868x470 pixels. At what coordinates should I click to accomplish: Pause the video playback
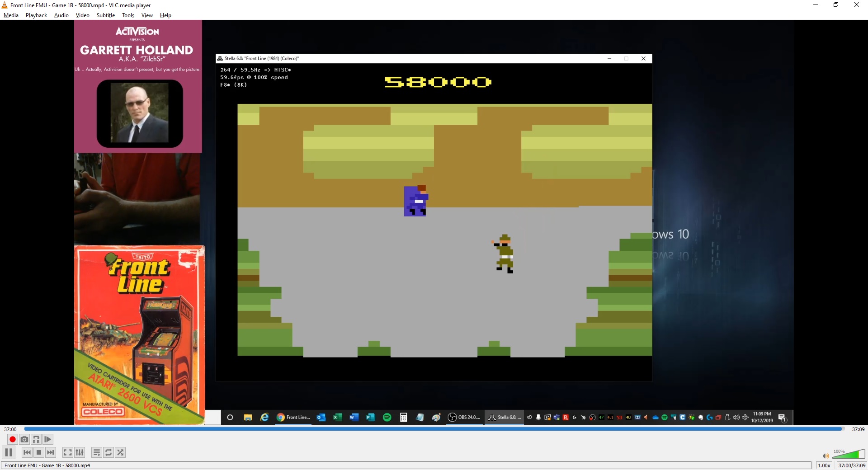coord(9,452)
